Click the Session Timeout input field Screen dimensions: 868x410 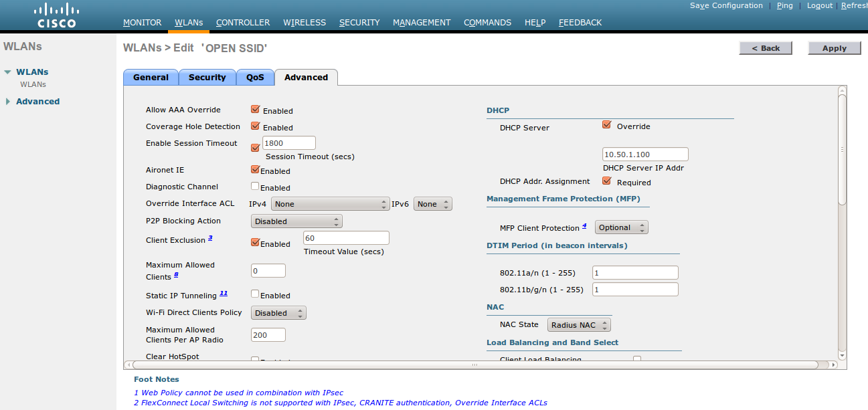(x=288, y=142)
